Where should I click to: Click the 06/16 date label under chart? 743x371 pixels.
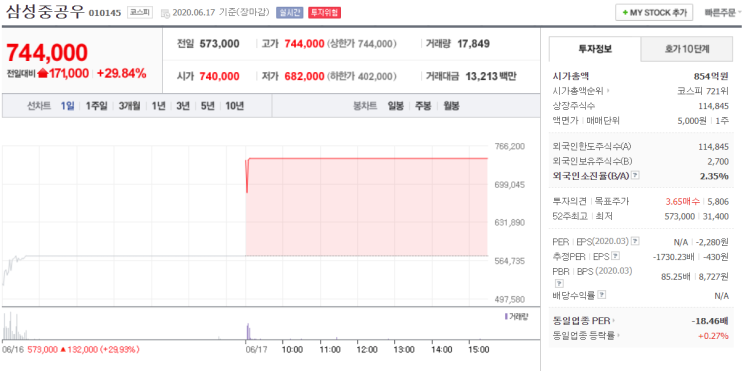pyautogui.click(x=12, y=350)
